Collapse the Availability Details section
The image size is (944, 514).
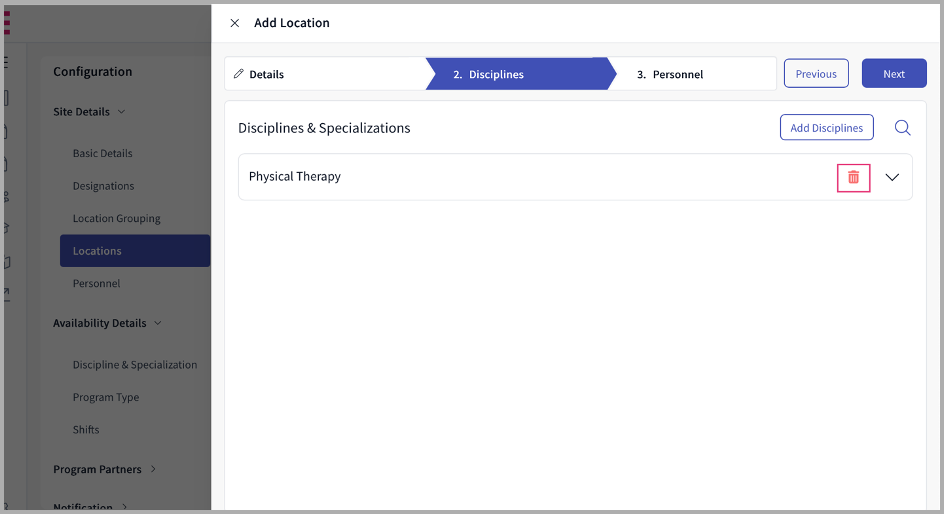(x=158, y=323)
